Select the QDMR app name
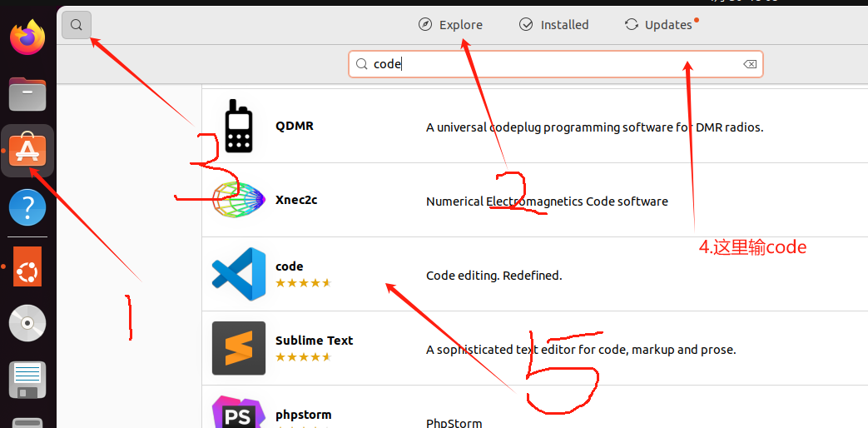Viewport: 868px width, 428px height. click(x=295, y=126)
